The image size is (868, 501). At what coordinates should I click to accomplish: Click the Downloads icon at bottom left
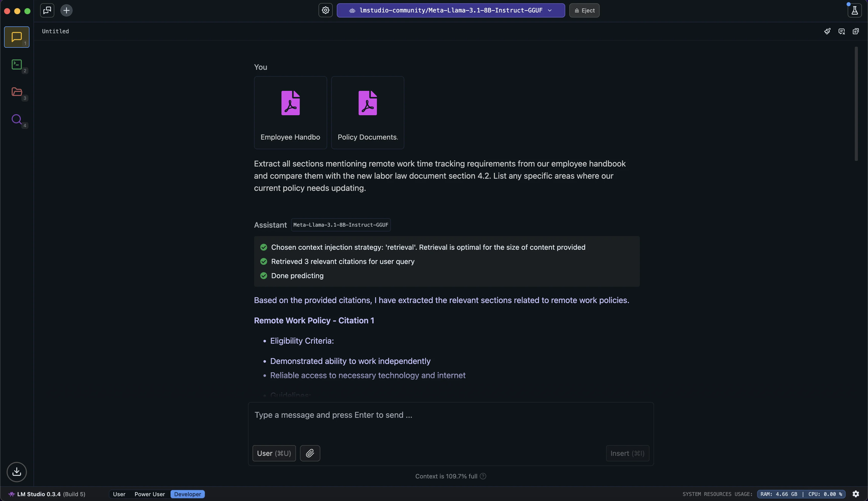pos(16,472)
